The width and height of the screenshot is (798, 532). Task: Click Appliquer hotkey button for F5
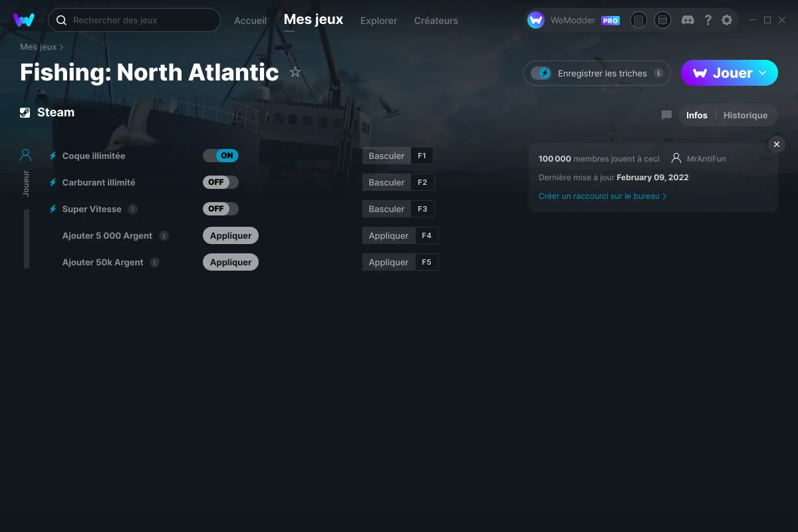tap(388, 262)
